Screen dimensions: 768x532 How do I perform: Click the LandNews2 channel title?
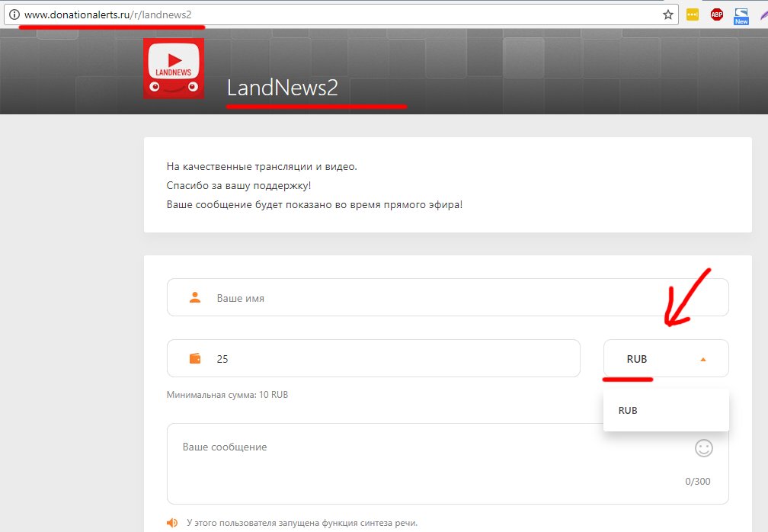tap(282, 88)
